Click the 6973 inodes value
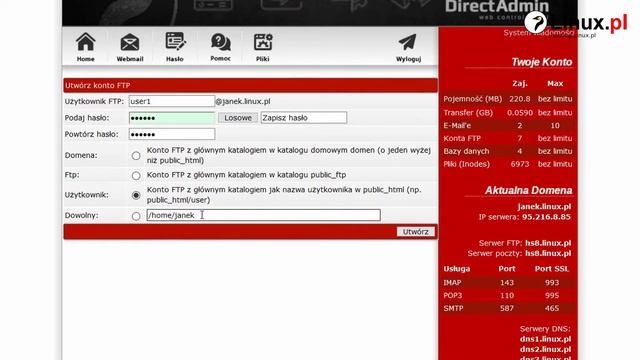Screen dimensions: 640x360 (x=520, y=164)
